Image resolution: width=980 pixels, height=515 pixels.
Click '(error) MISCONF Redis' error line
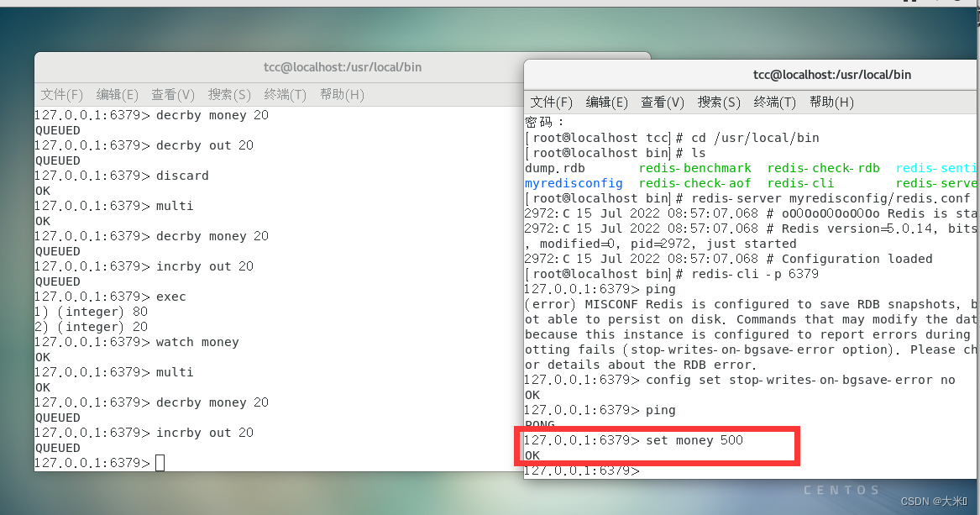[x=751, y=304]
